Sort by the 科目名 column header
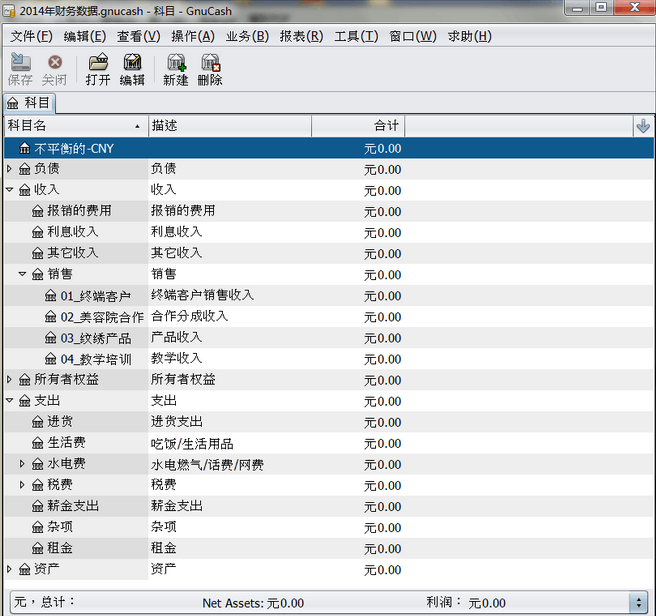This screenshot has height=616, width=656. coord(76,126)
